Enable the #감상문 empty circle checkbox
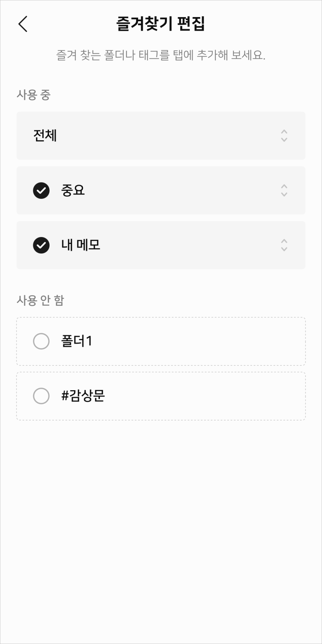 pos(41,396)
